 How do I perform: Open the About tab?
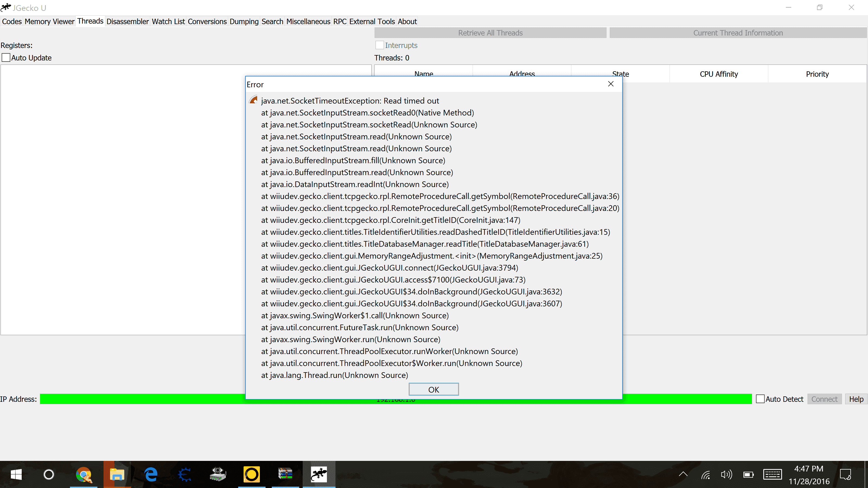(407, 22)
